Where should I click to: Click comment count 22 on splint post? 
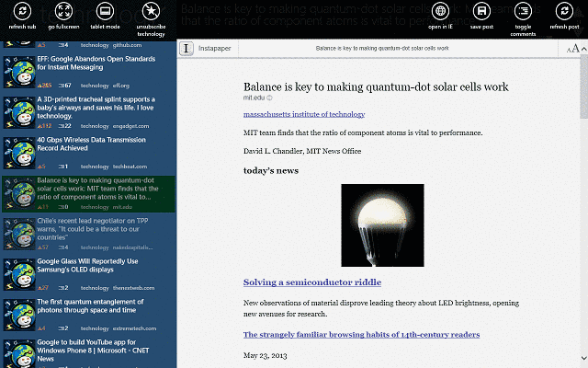(65, 126)
